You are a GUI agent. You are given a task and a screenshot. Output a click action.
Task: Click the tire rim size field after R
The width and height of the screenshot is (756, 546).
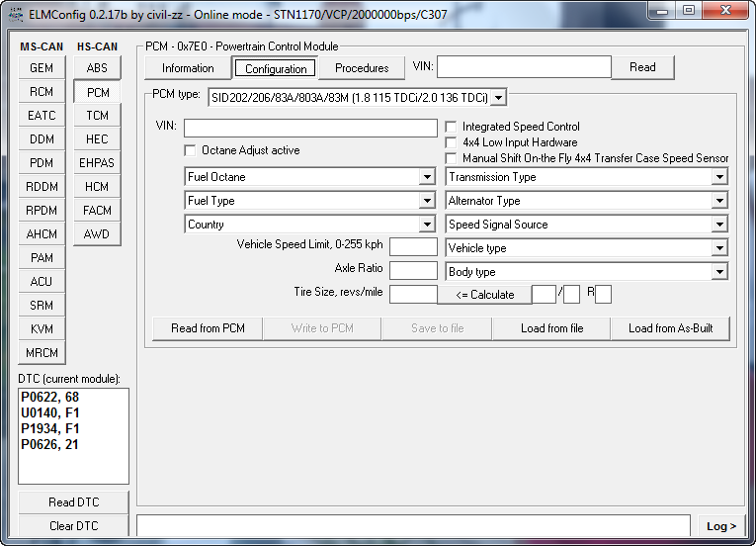[603, 294]
